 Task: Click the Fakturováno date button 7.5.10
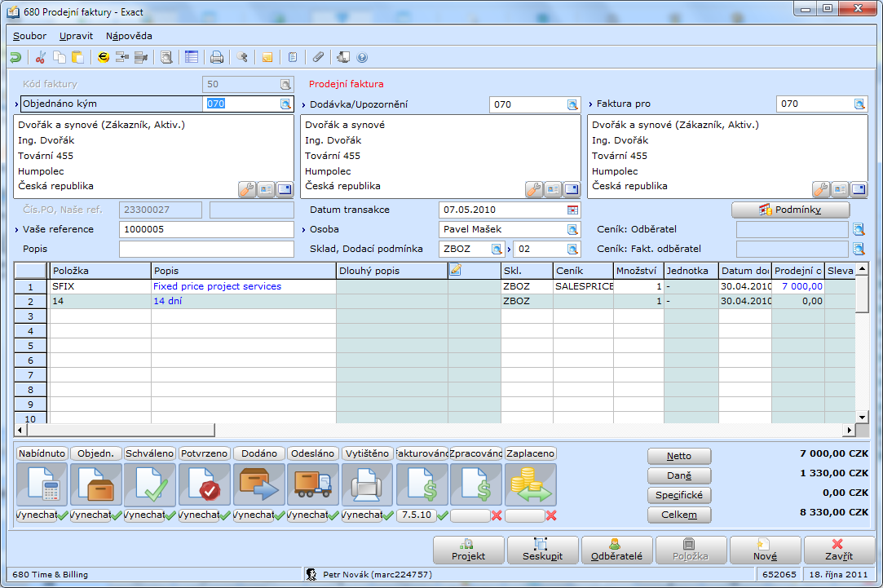(416, 515)
